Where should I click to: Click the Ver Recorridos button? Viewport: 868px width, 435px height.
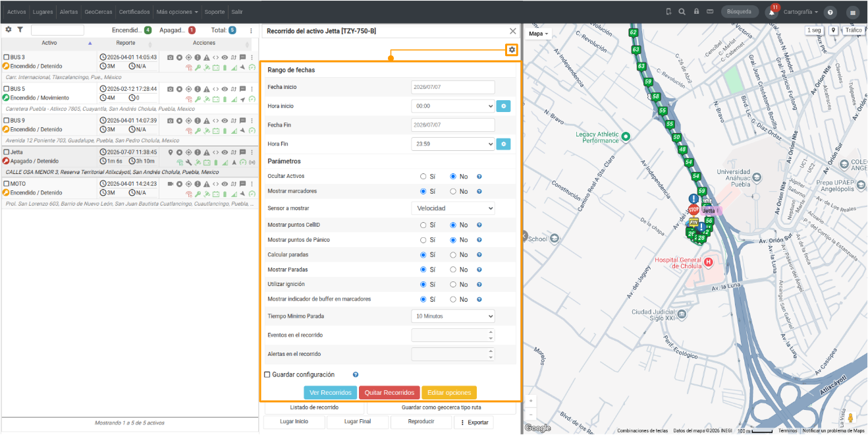331,392
